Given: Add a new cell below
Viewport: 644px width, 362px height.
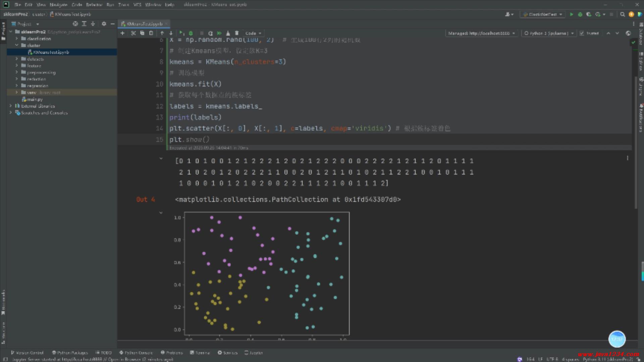Looking at the screenshot, I should 122,33.
